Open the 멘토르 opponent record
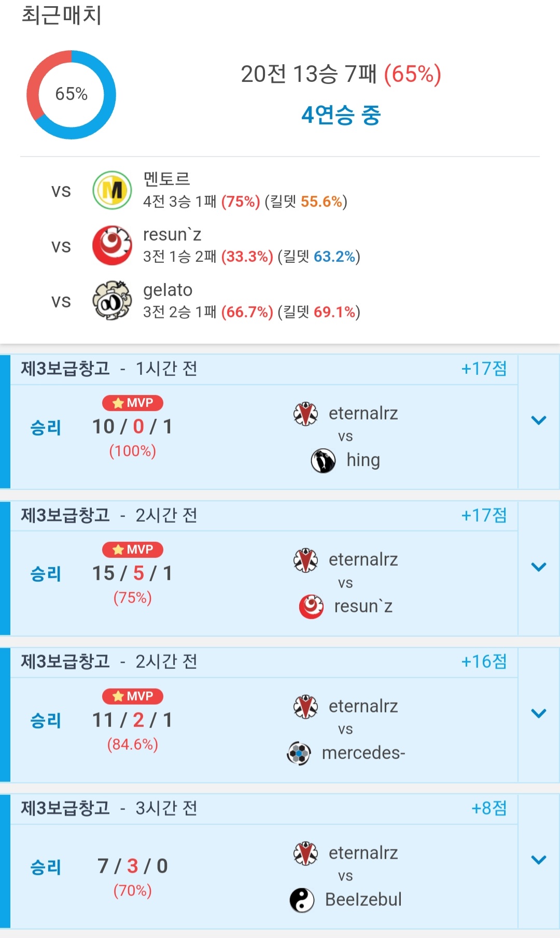This screenshot has height=938, width=560. coord(166,179)
